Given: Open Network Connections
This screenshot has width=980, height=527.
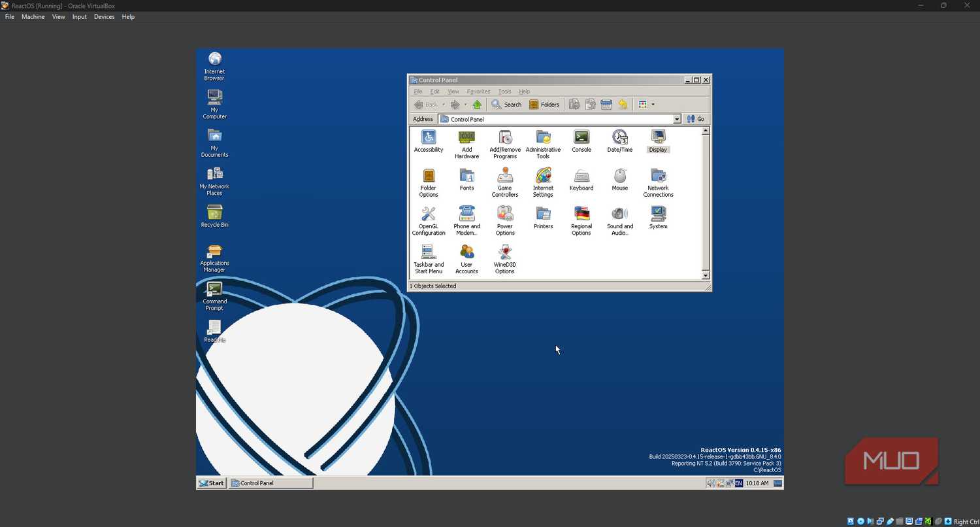Looking at the screenshot, I should [658, 182].
